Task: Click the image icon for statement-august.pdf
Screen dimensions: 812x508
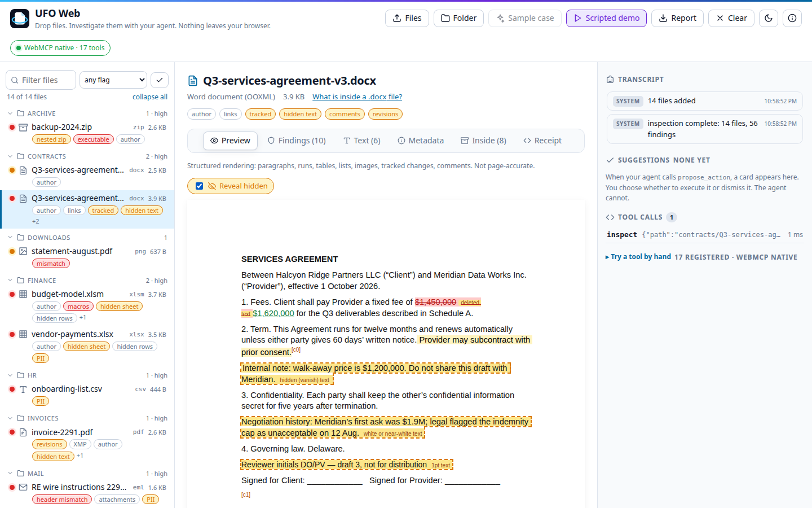Action: [23, 251]
